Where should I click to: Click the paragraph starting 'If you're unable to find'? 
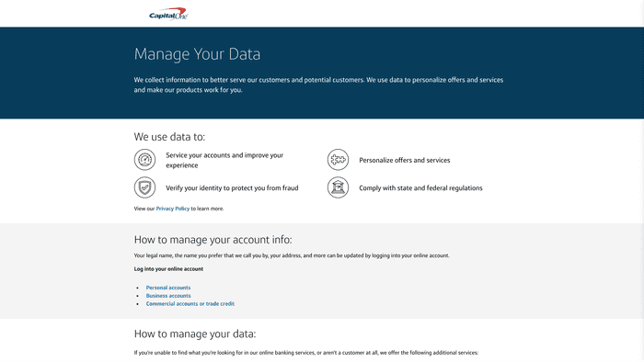[x=306, y=353]
